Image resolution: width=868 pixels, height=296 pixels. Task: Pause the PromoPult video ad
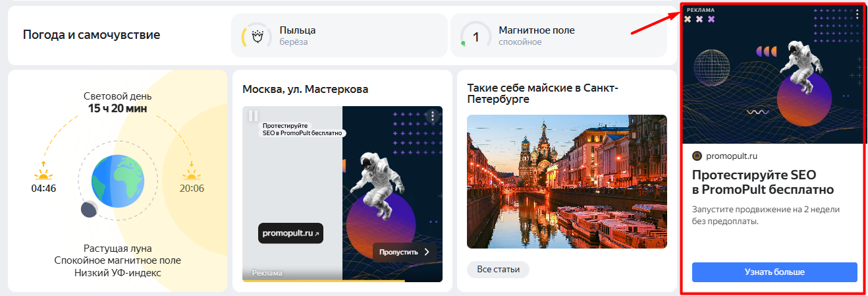coord(254,116)
